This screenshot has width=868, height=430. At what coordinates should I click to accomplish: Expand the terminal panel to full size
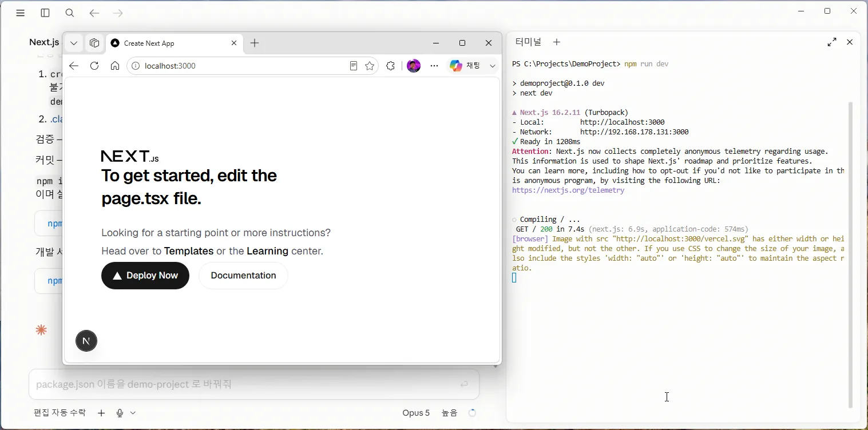coord(832,42)
